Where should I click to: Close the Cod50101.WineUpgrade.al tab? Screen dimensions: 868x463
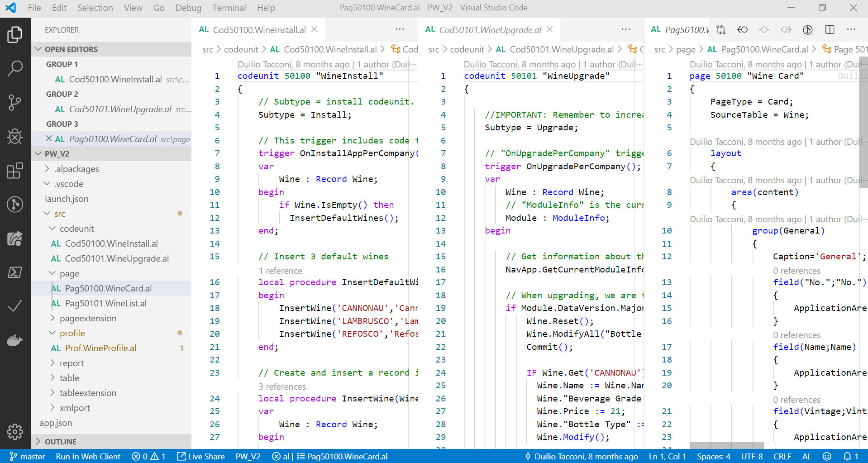[550, 30]
